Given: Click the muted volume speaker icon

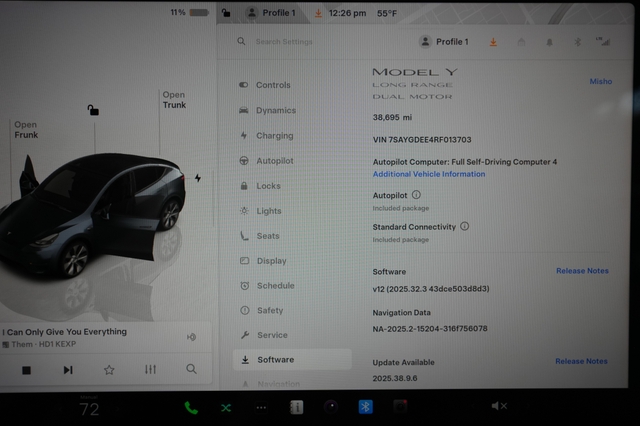Looking at the screenshot, I should [499, 406].
